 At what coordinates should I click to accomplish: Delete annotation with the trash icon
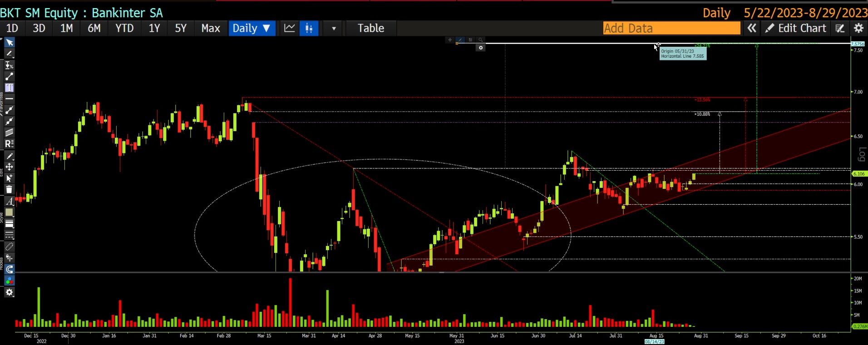(9, 190)
